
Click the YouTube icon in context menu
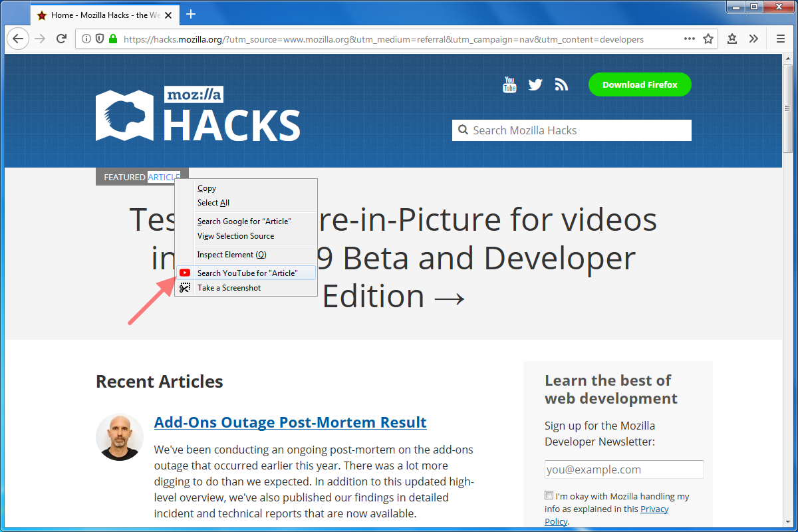pyautogui.click(x=185, y=273)
